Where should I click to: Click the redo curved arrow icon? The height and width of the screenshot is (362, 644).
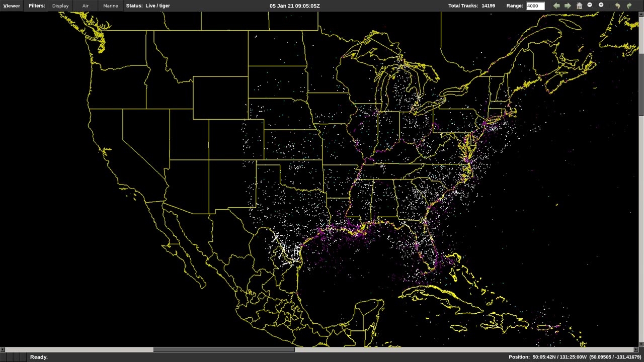pyautogui.click(x=629, y=6)
